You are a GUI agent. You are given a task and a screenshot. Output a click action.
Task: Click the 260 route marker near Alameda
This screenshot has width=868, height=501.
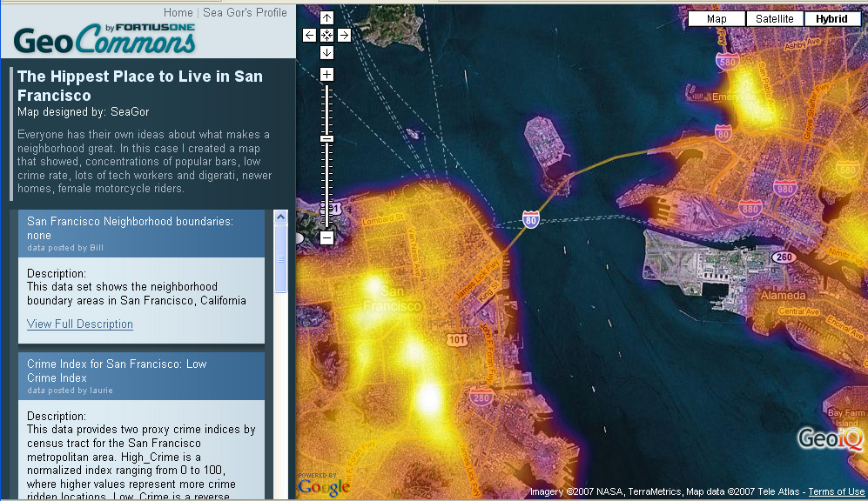pyautogui.click(x=784, y=257)
